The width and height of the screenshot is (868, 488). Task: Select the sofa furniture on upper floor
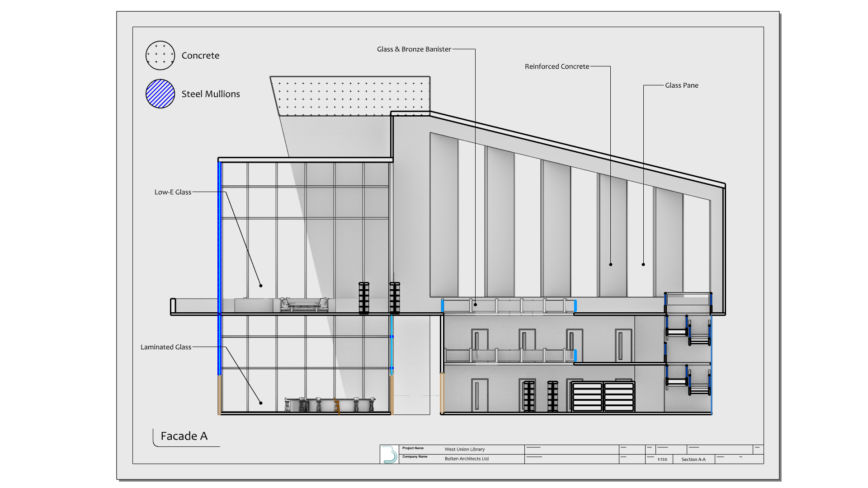[304, 305]
